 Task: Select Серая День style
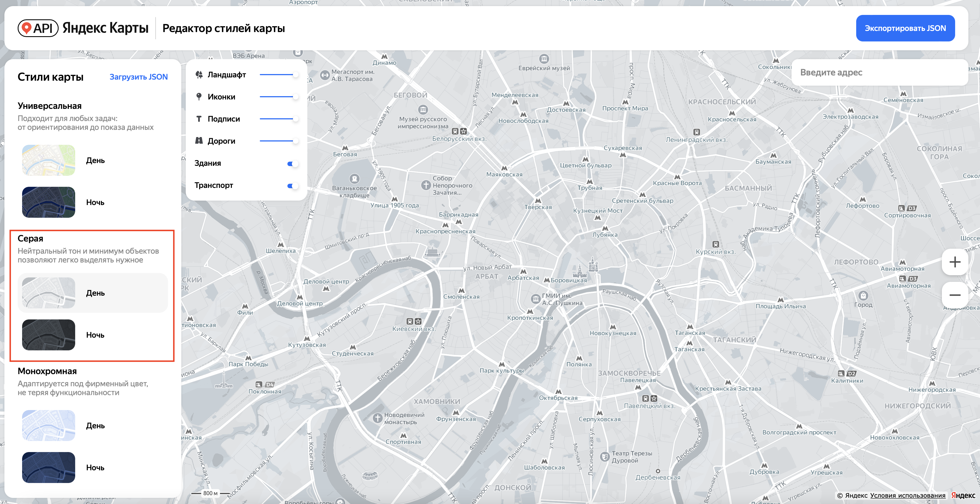(93, 293)
